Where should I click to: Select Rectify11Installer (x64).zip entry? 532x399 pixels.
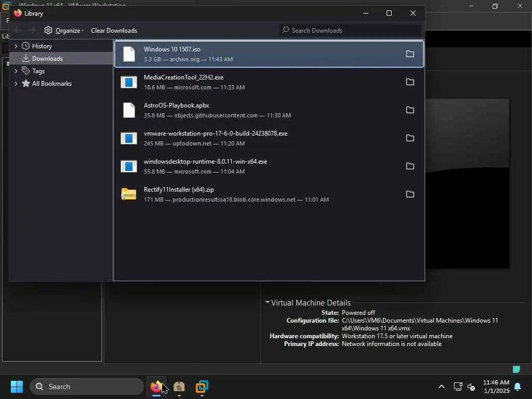[269, 194]
